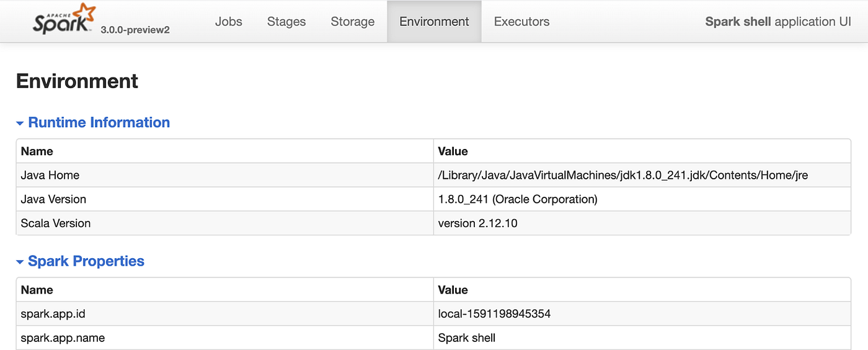Click the spark.app.name property row

(x=63, y=338)
